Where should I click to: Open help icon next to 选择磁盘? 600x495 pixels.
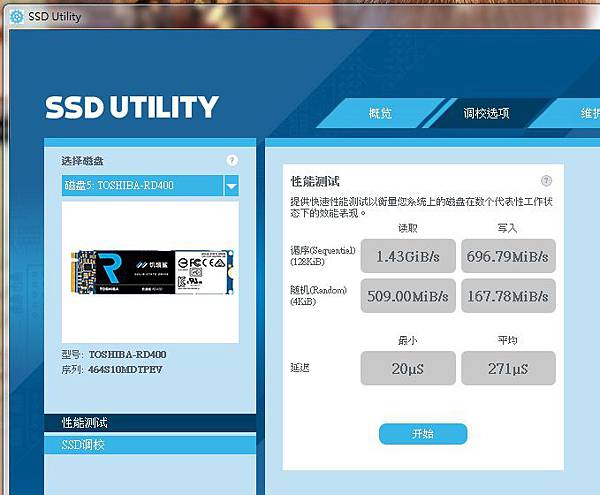[x=232, y=160]
